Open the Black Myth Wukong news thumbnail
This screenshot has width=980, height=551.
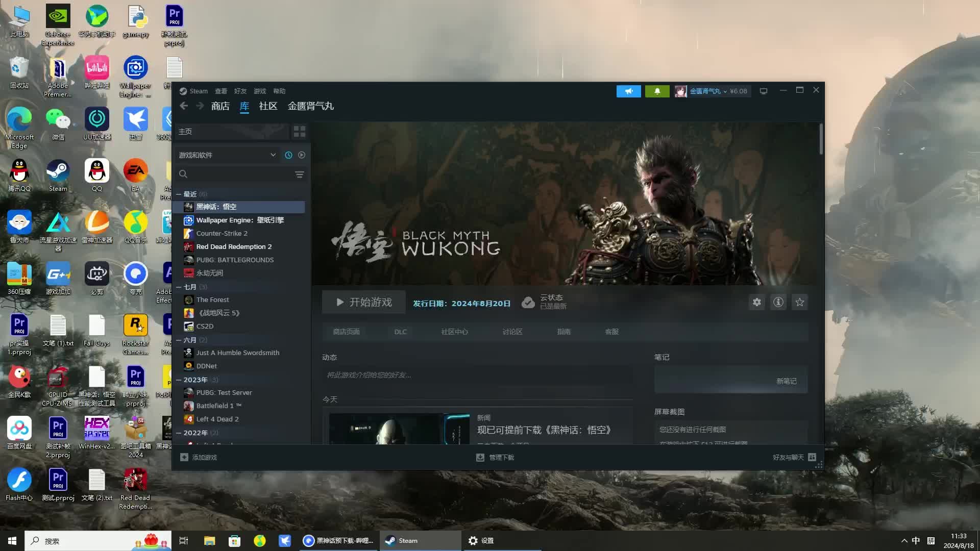(399, 429)
